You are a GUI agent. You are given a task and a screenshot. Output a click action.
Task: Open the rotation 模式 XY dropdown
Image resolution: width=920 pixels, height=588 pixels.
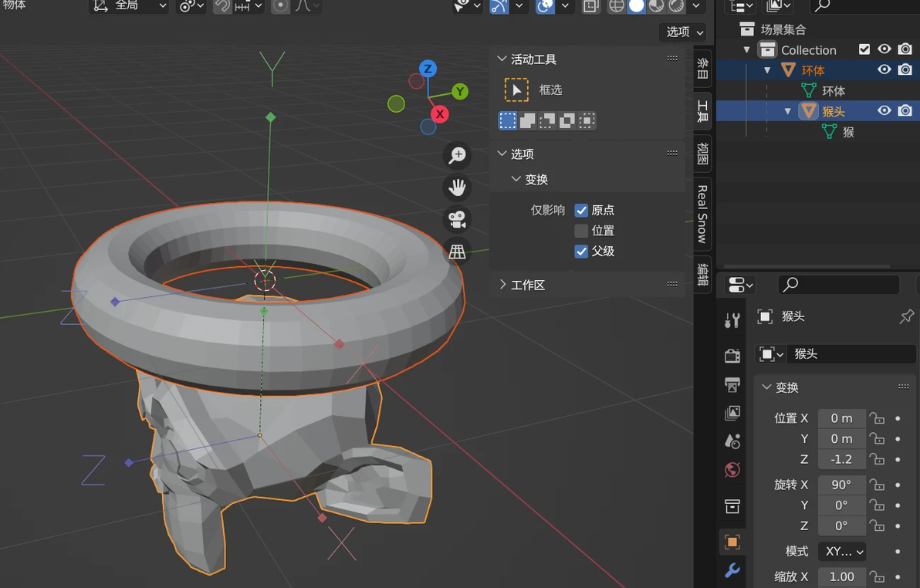[x=844, y=552]
